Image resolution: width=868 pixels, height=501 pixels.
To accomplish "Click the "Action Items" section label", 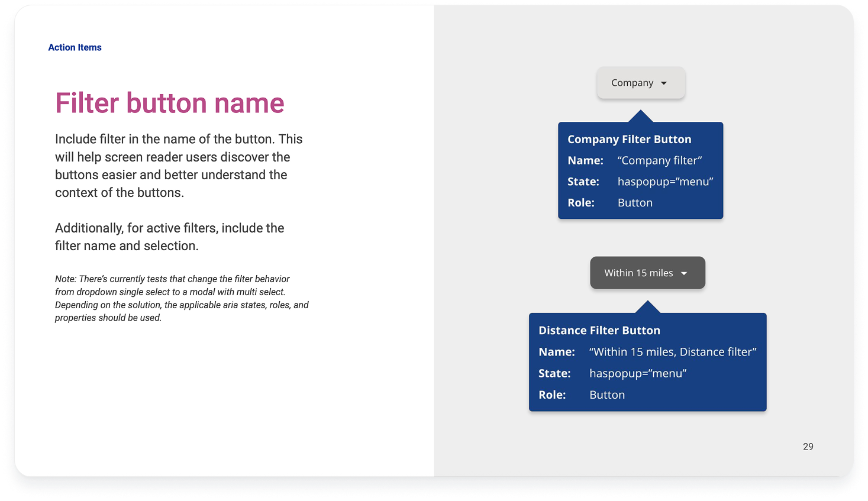I will coord(75,47).
